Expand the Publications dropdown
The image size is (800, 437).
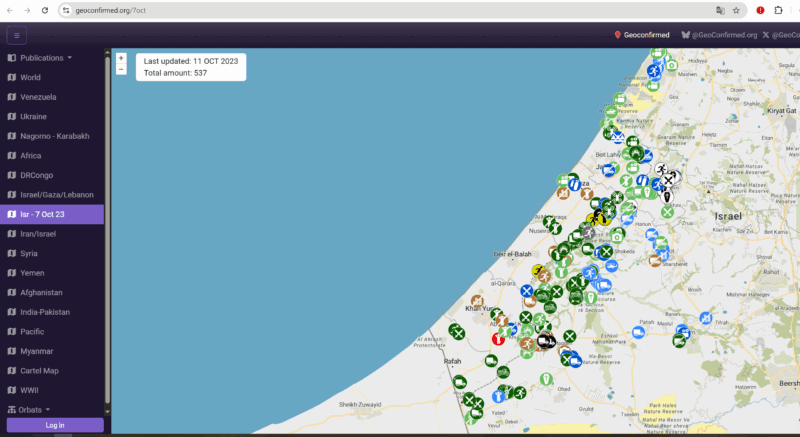click(46, 58)
